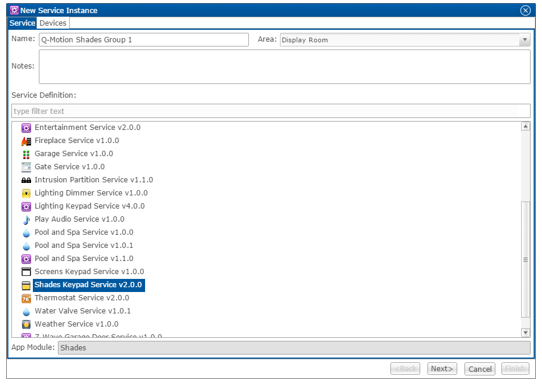Select Entertainment Service v2.0.0
Viewport: 542px width, 385px height.
click(87, 128)
